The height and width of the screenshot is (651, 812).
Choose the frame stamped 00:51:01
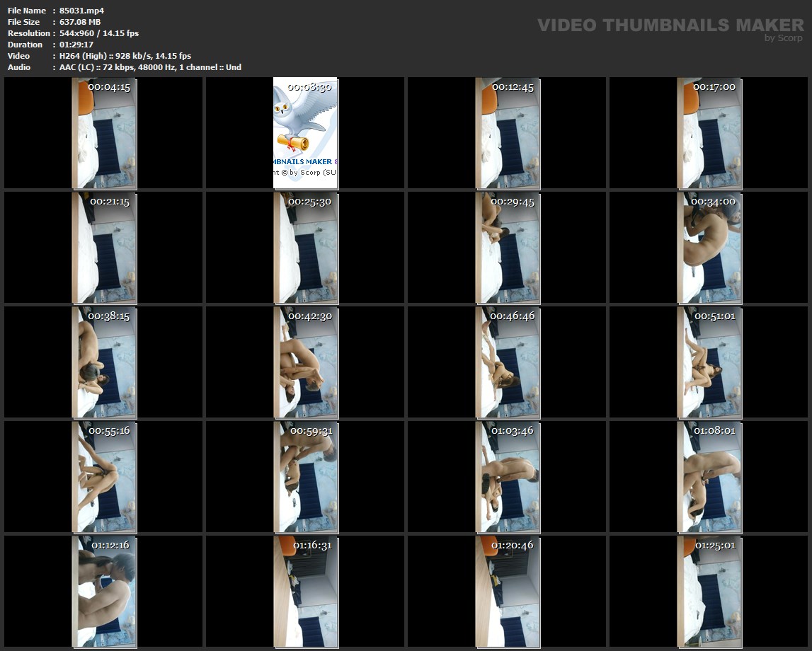(709, 362)
